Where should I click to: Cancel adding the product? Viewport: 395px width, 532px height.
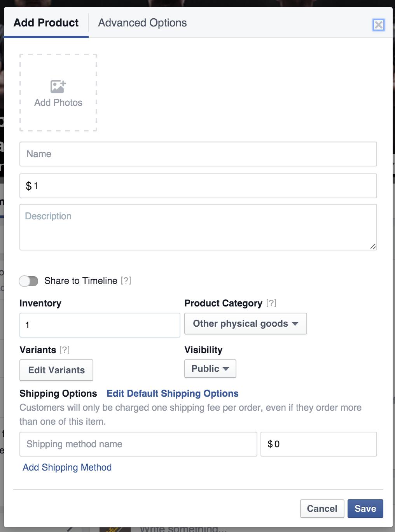[322, 509]
